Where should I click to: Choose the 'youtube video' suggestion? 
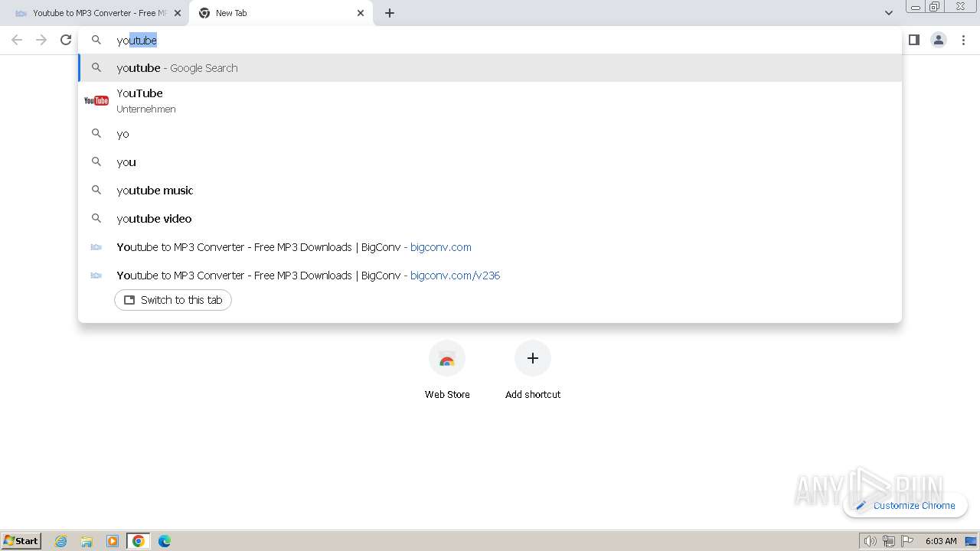coord(490,219)
